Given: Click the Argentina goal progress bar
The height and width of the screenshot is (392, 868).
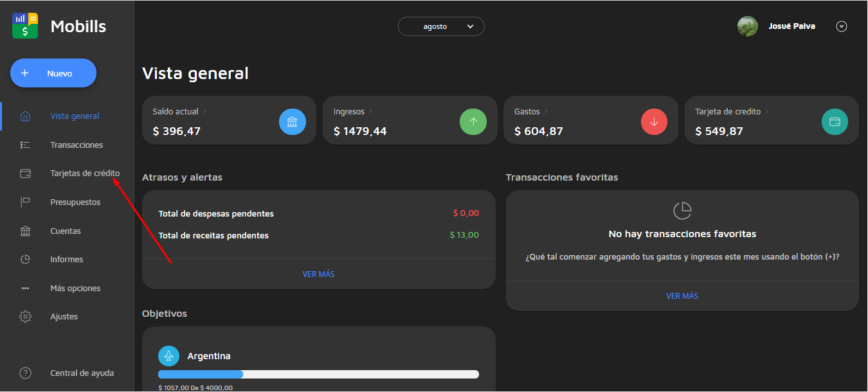Looking at the screenshot, I should coord(318,375).
